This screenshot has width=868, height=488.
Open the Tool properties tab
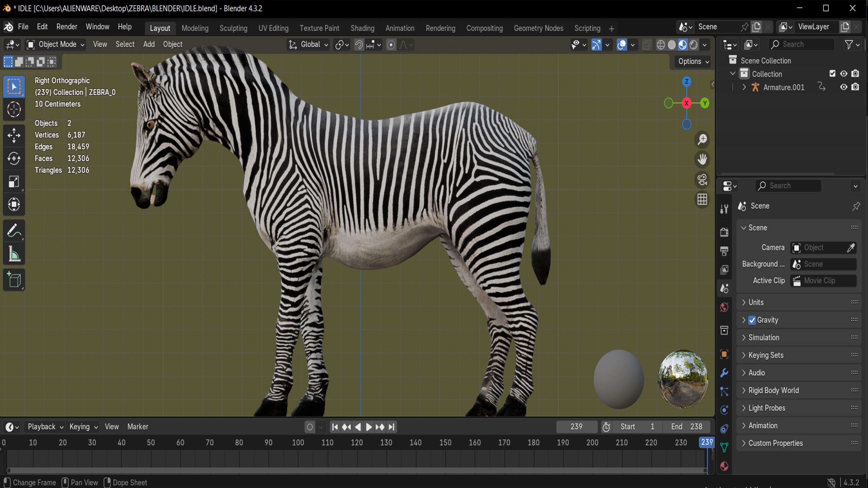pyautogui.click(x=724, y=209)
